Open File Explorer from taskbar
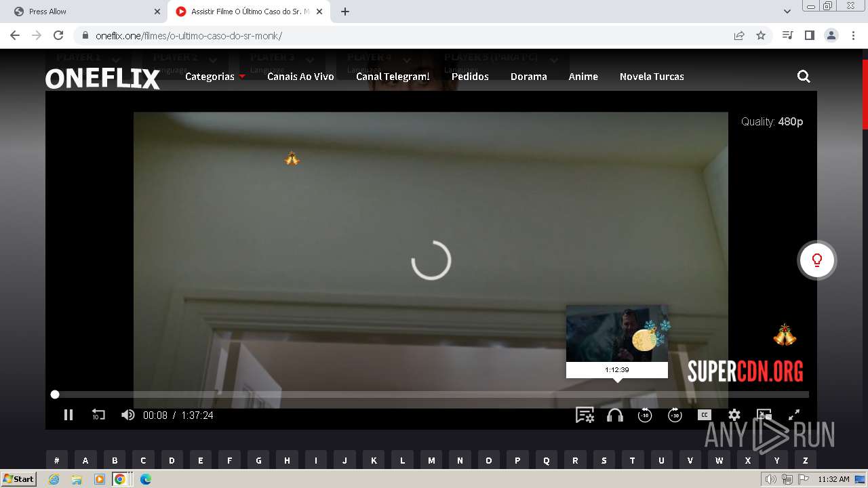Viewport: 868px width, 488px height. [x=77, y=479]
